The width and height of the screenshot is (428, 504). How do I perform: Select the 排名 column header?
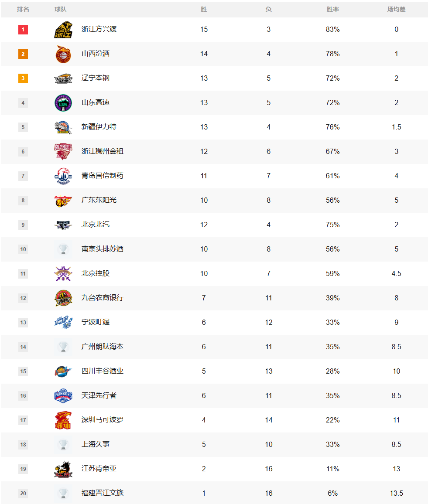click(x=23, y=9)
